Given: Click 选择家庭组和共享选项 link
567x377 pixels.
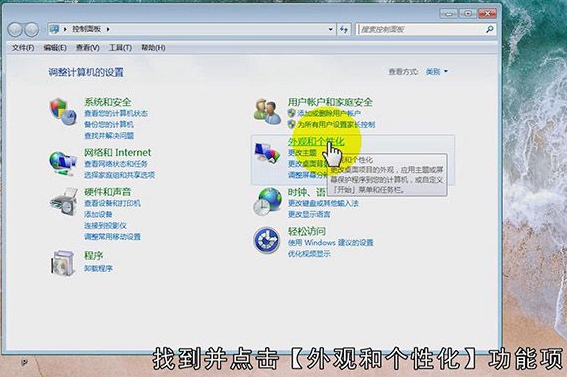Looking at the screenshot, I should point(119,175).
